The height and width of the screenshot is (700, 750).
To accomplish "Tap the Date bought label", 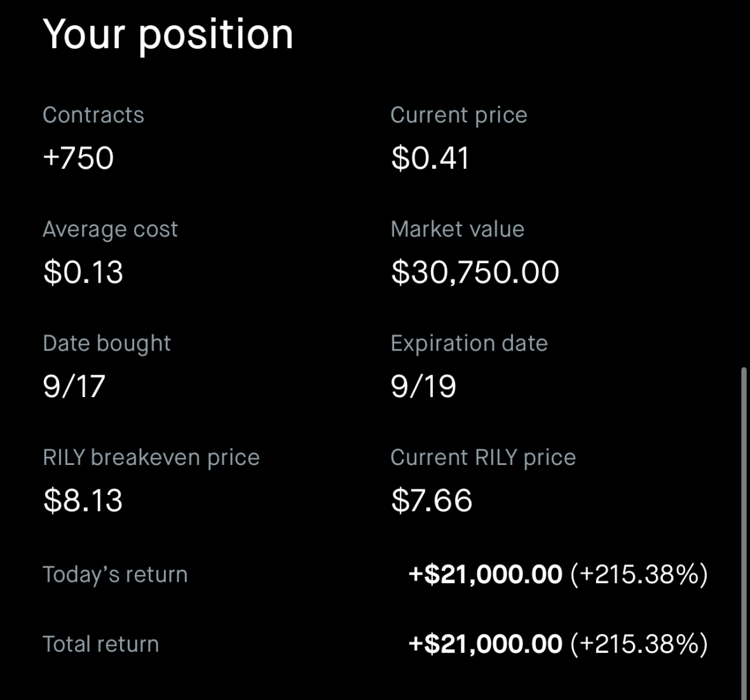I will pos(106,344).
